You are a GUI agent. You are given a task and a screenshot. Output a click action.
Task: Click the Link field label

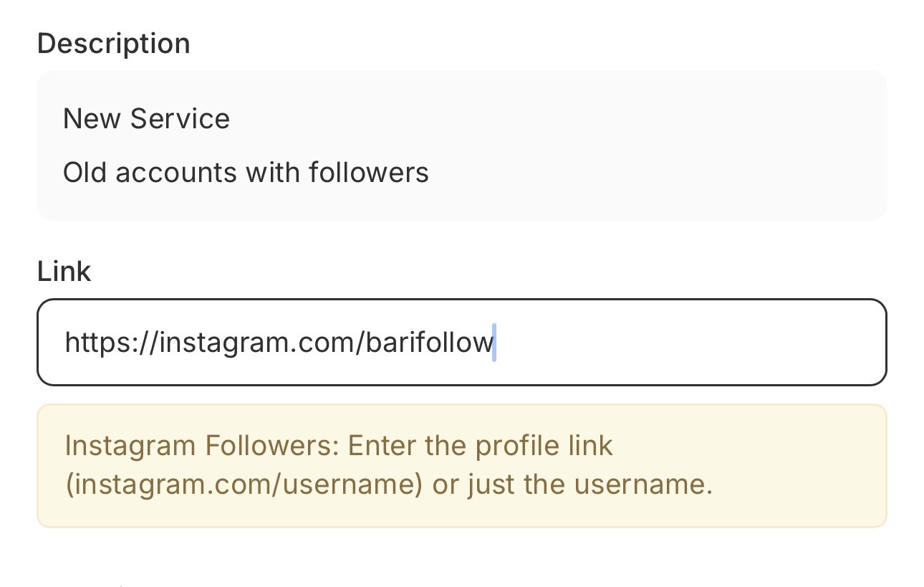click(x=64, y=271)
